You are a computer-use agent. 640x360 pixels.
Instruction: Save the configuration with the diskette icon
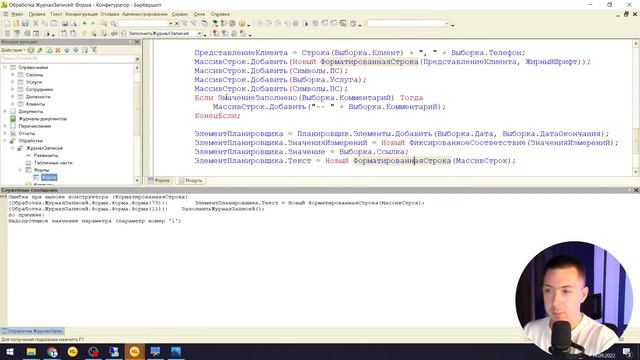(25, 24)
